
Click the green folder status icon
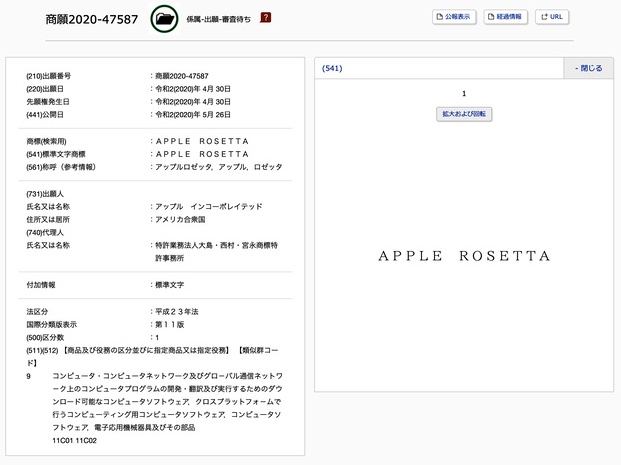coord(164,19)
